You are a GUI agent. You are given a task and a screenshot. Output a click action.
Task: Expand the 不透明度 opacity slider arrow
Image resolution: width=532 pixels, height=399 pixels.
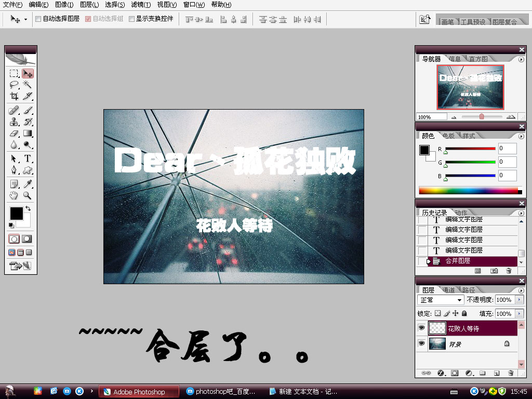pos(520,300)
